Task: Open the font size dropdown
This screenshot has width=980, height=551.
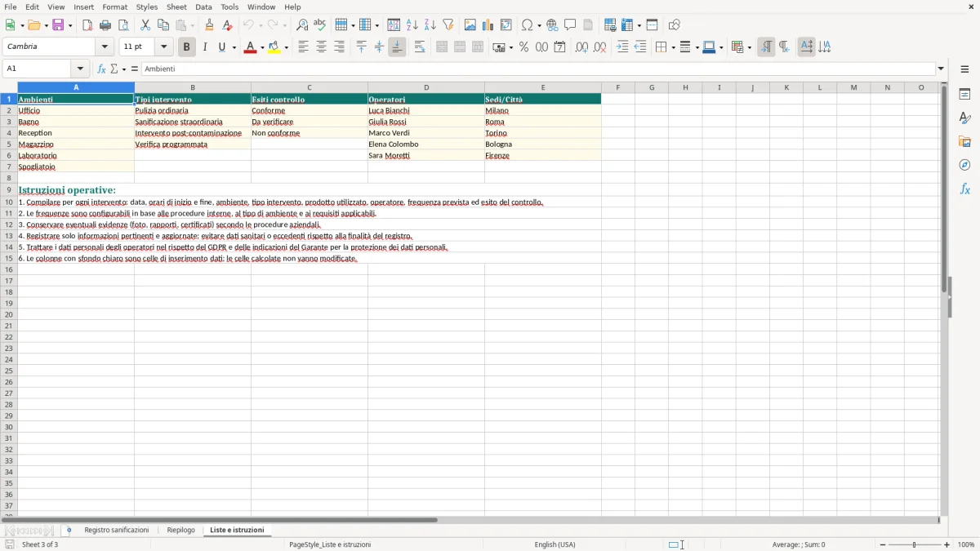Action: (163, 47)
